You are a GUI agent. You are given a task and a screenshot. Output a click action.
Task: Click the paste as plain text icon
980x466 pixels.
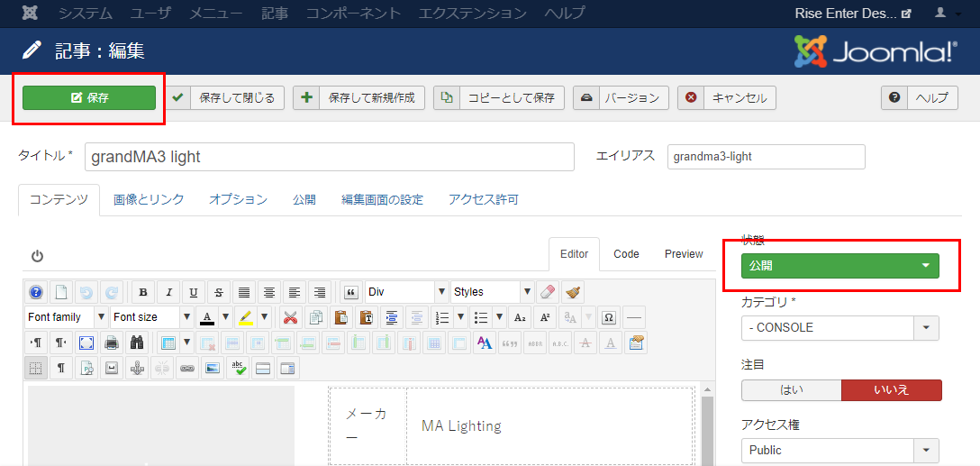pyautogui.click(x=367, y=317)
